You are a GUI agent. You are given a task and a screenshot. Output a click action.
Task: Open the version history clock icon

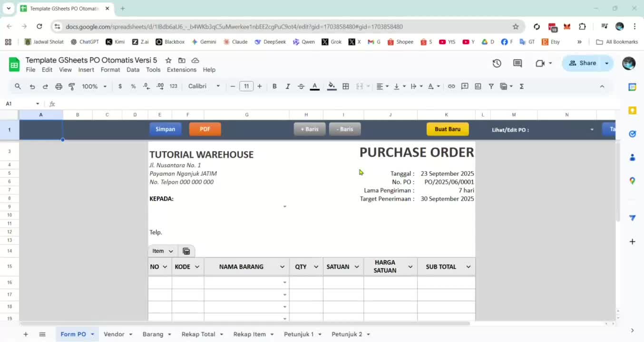tap(497, 63)
